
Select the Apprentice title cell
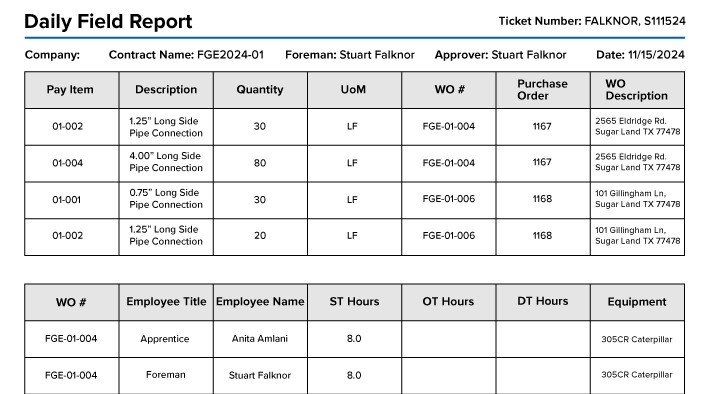(165, 339)
